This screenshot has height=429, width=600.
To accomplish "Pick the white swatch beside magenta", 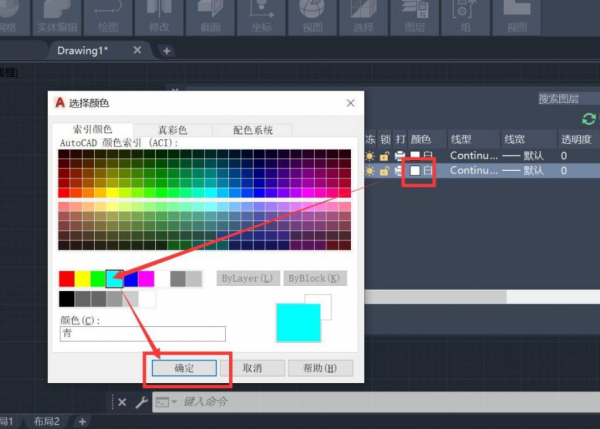I will coord(162,279).
